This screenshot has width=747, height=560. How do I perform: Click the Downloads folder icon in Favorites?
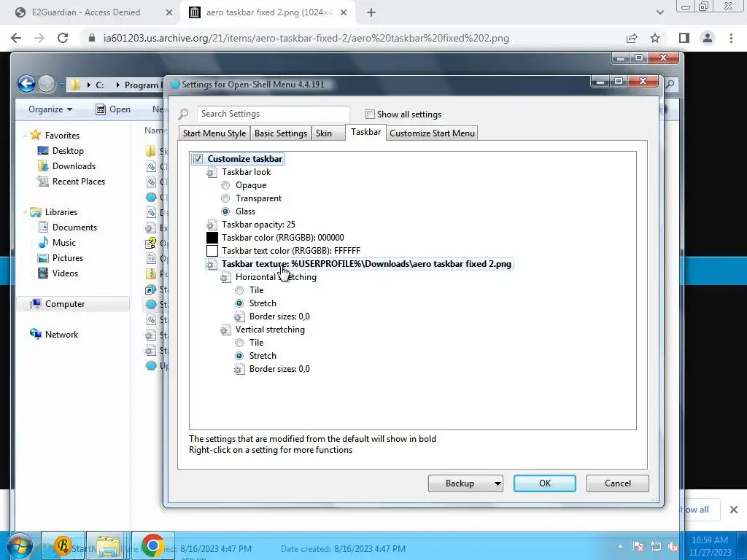tap(43, 166)
